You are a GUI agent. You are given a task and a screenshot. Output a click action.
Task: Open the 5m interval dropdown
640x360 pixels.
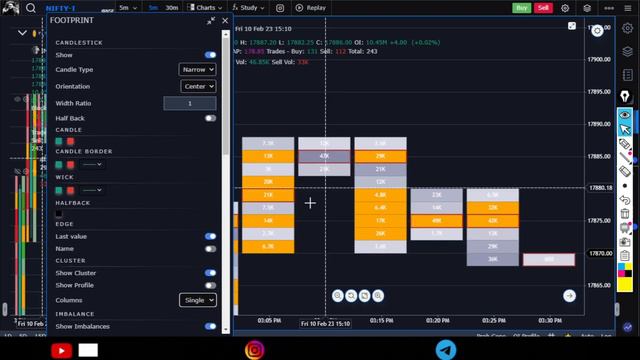[128, 8]
